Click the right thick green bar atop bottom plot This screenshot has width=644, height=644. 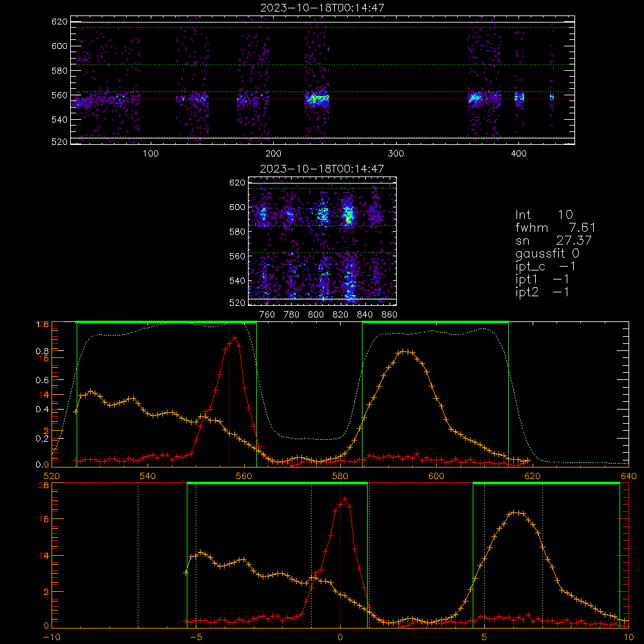pos(546,484)
